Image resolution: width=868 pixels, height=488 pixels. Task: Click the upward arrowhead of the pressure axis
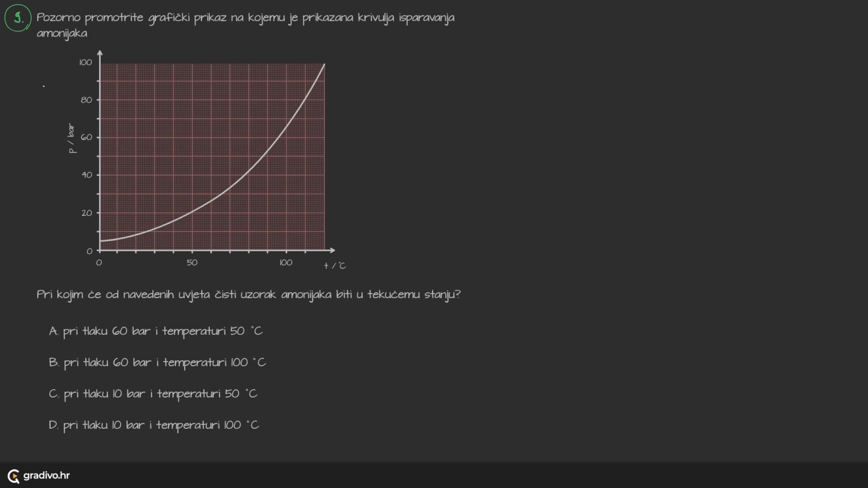point(100,53)
